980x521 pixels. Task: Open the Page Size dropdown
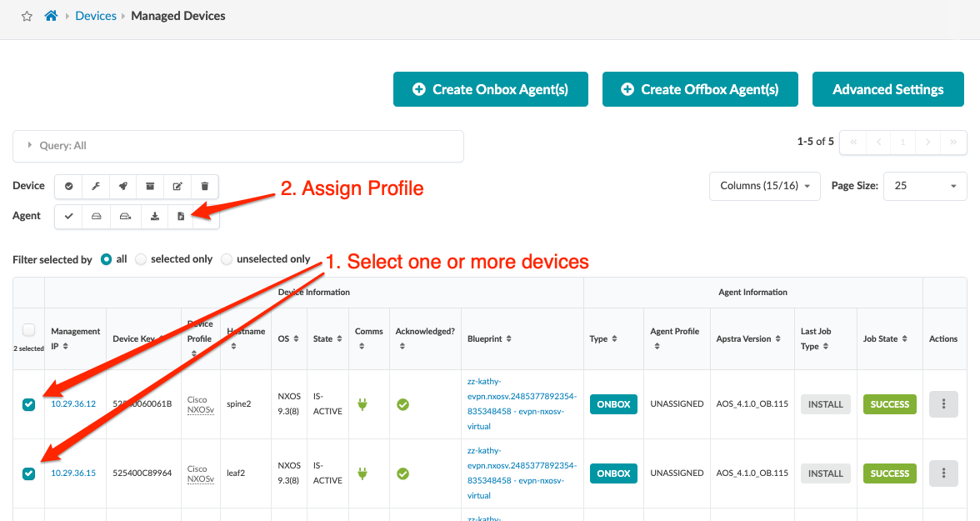924,186
